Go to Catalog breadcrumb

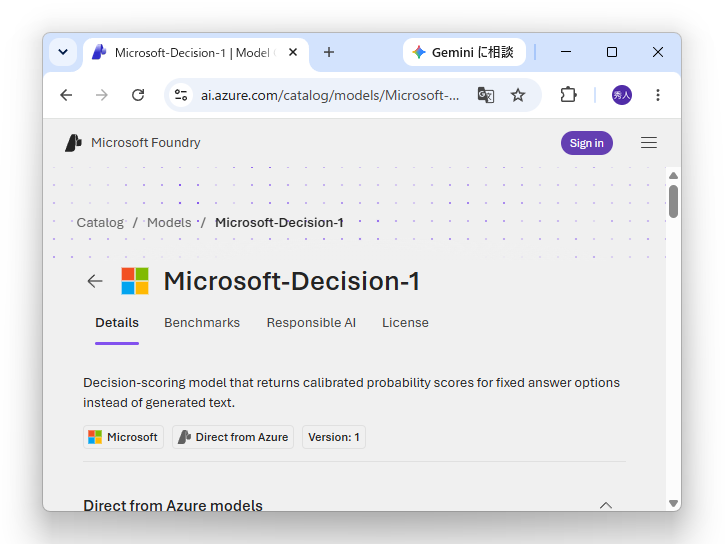pos(100,223)
